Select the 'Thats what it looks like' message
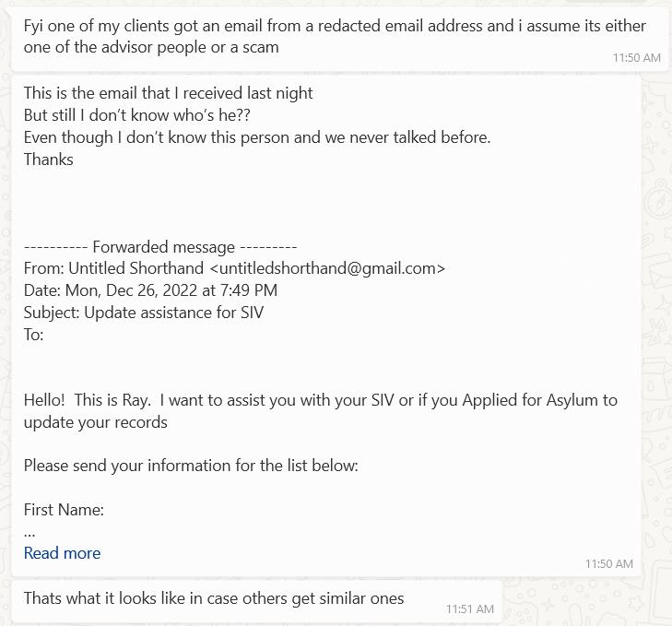 tap(214, 598)
